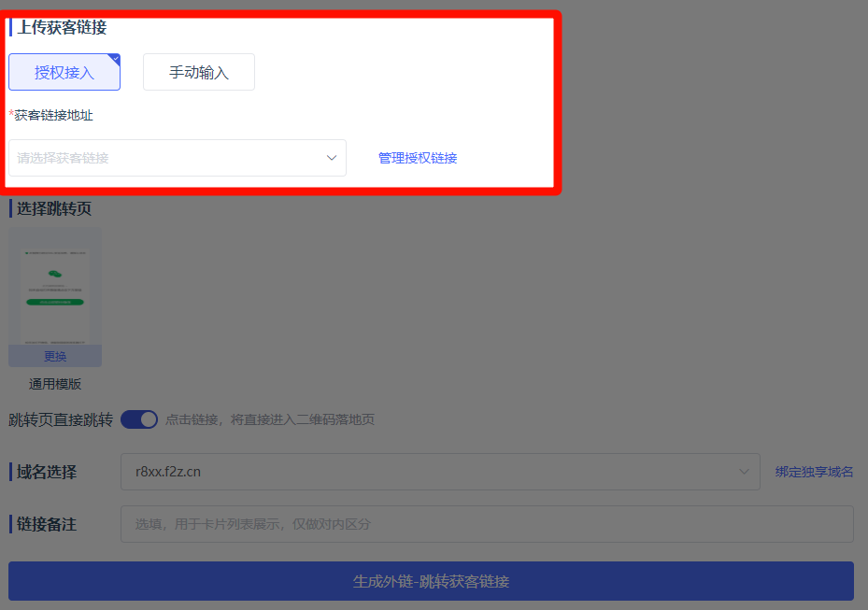Click the green bar in the template preview
This screenshot has height=610, width=868.
click(55, 303)
